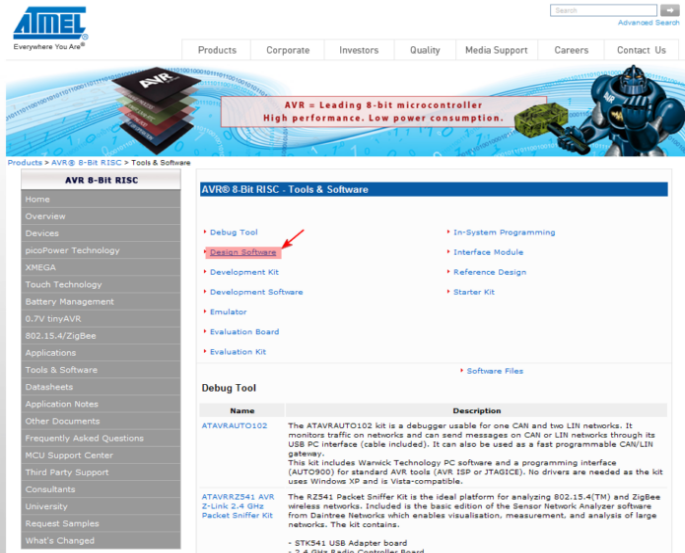Click the AVR 8-Bit RISC sidebar heading
685x553 pixels.
coord(101,180)
